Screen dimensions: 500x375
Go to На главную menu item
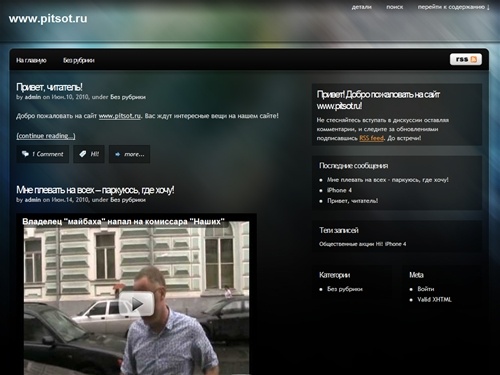[x=31, y=60]
